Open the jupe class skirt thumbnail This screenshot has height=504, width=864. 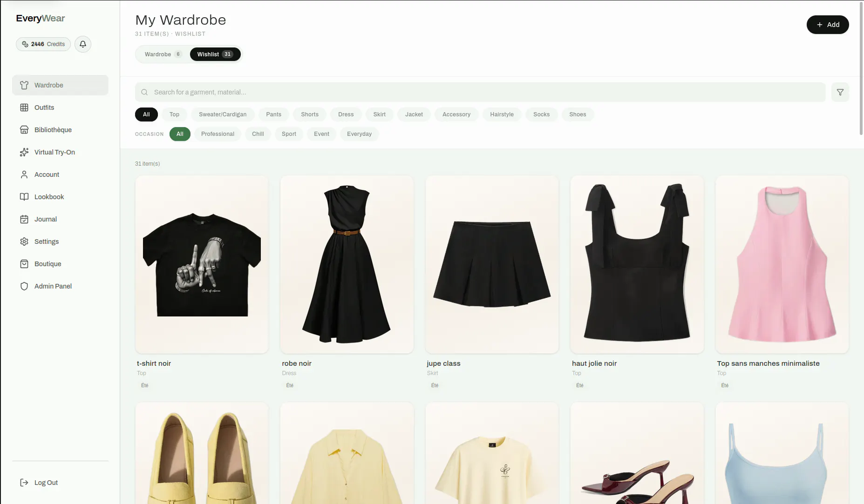point(492,264)
